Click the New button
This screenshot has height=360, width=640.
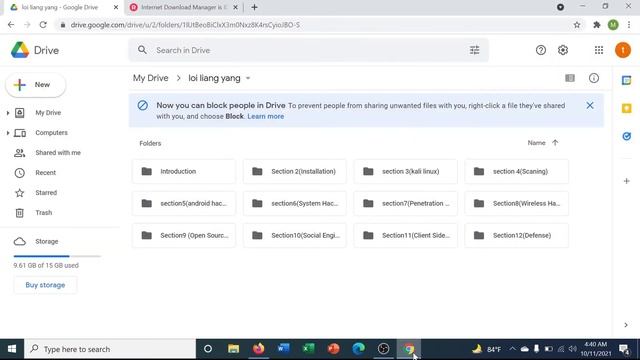(x=36, y=85)
